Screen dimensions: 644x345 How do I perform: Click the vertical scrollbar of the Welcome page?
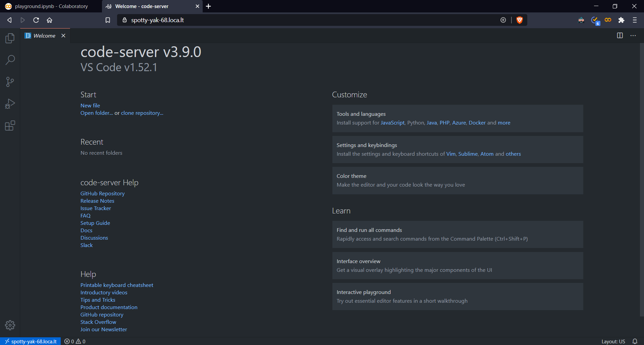click(x=642, y=180)
